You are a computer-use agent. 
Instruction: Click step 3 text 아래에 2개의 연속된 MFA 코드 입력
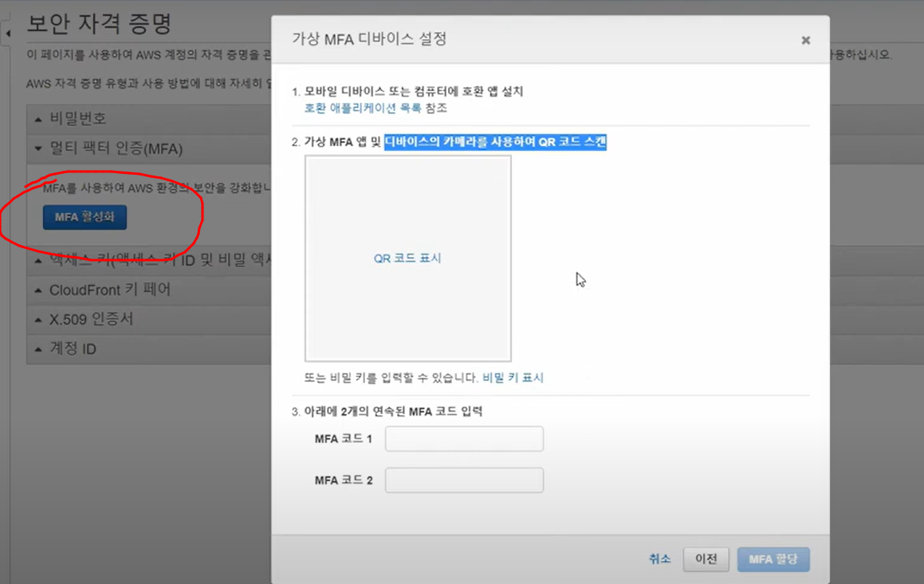[393, 411]
